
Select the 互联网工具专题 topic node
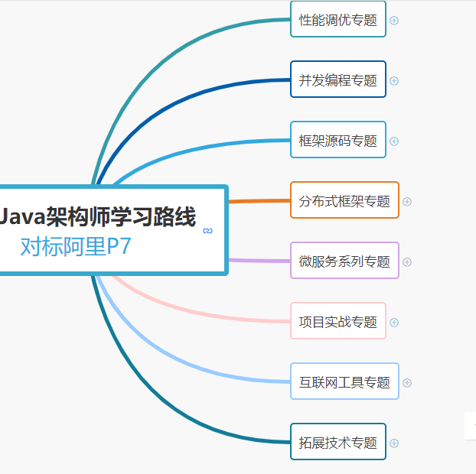click(344, 381)
